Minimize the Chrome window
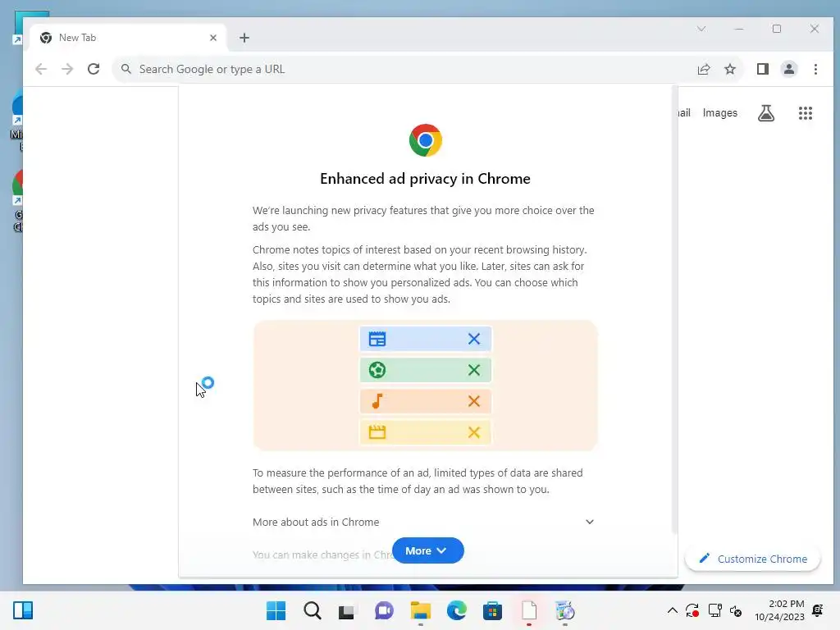Viewport: 840px width, 630px height. [x=739, y=29]
